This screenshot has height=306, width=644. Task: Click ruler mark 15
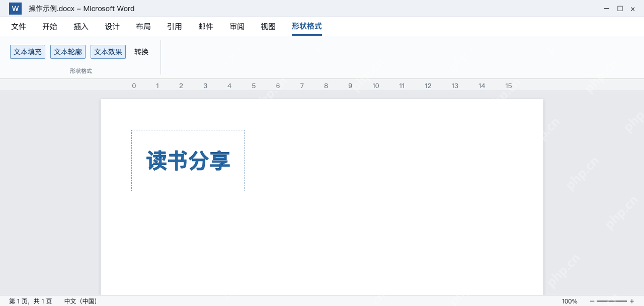[x=509, y=86]
